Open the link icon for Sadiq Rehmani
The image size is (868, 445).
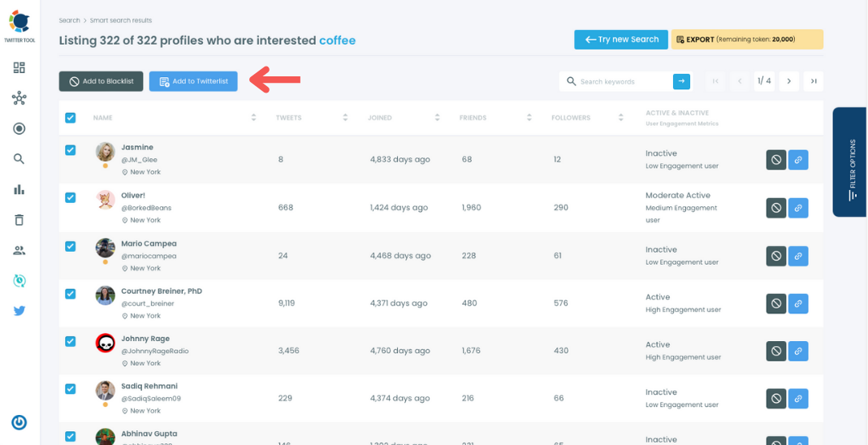point(798,399)
